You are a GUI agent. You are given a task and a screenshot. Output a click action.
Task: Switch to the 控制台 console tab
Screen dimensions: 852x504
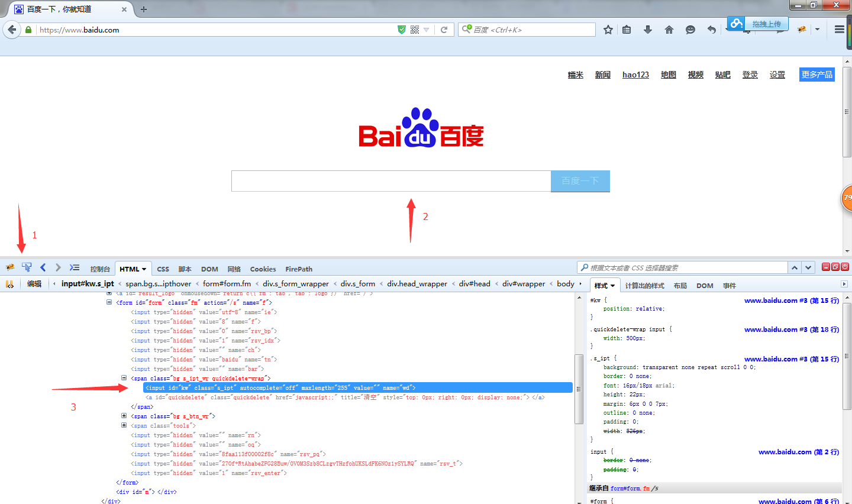click(x=100, y=269)
